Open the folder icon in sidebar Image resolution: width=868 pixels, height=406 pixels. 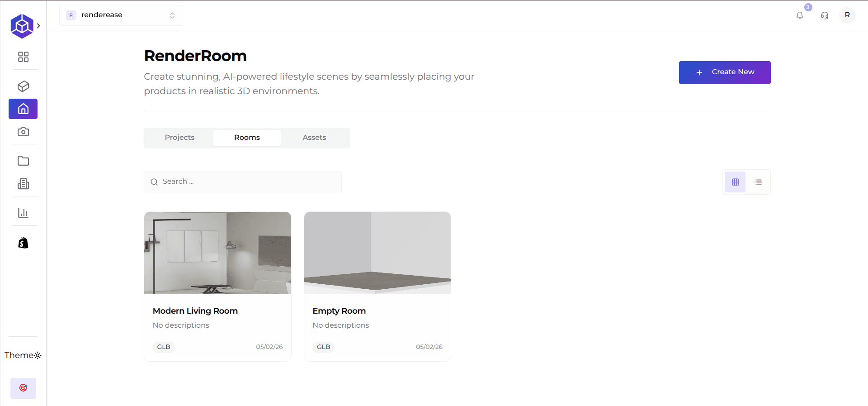23,161
